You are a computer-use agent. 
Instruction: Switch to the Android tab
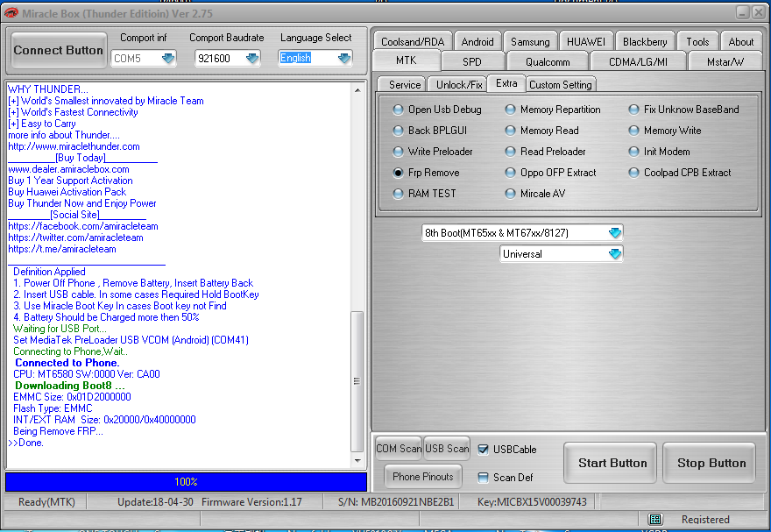tap(477, 42)
